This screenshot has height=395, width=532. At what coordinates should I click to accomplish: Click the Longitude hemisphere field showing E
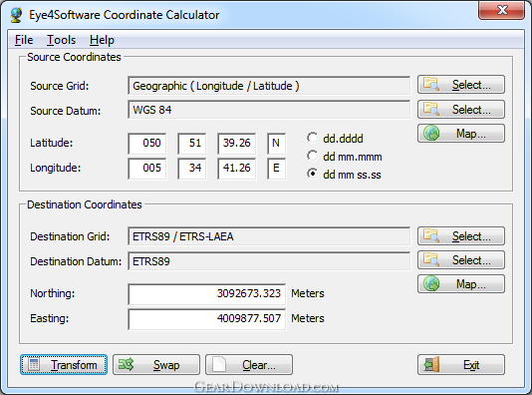point(276,169)
